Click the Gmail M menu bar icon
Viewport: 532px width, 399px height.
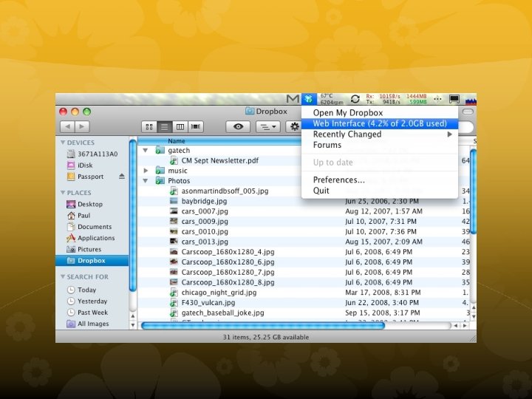pos(293,99)
